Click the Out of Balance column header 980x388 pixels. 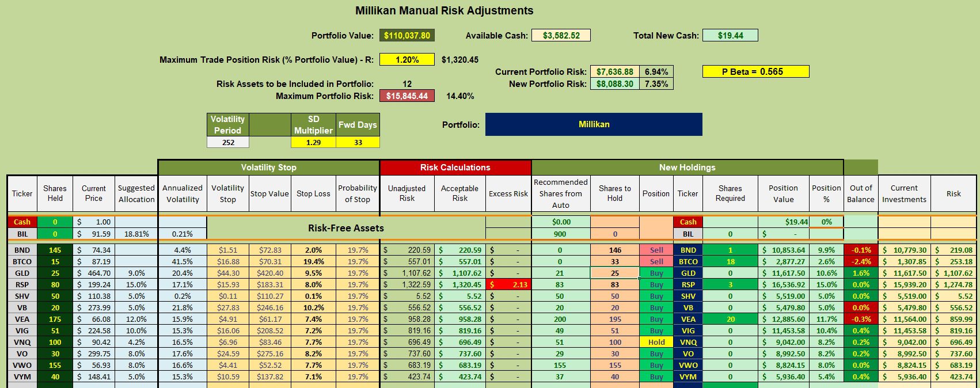tap(861, 194)
